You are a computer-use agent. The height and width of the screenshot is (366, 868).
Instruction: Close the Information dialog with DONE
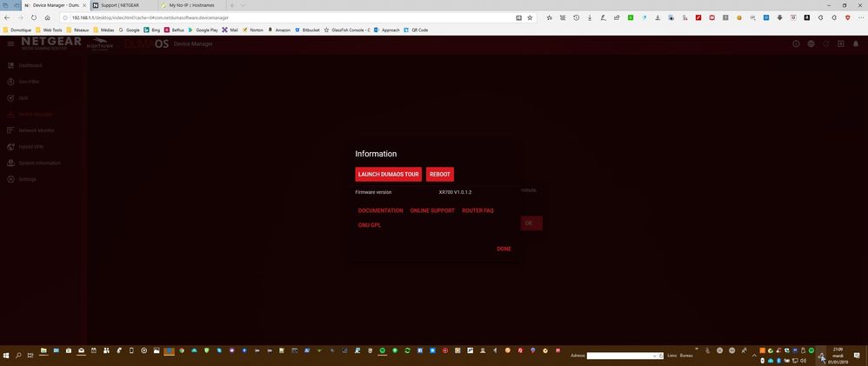click(504, 250)
